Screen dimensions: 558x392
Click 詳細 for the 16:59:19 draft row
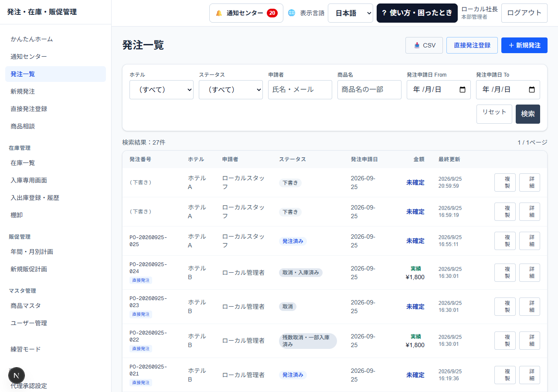530,212
